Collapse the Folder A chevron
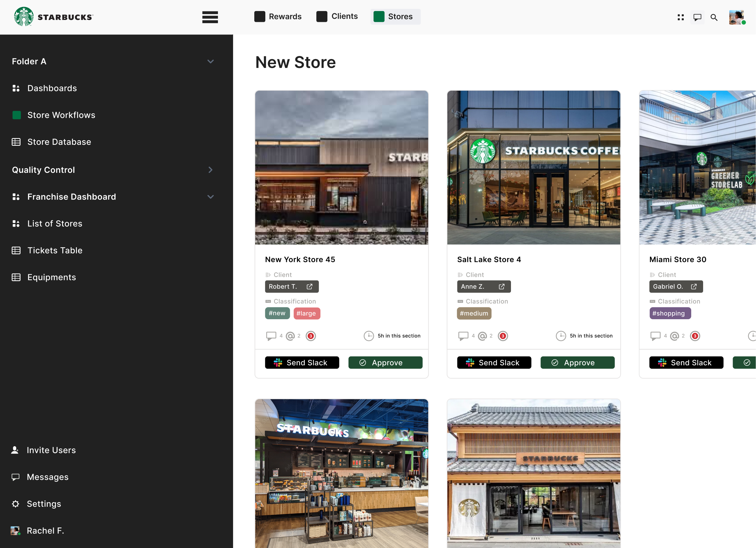Viewport: 756px width, 548px height. [210, 61]
